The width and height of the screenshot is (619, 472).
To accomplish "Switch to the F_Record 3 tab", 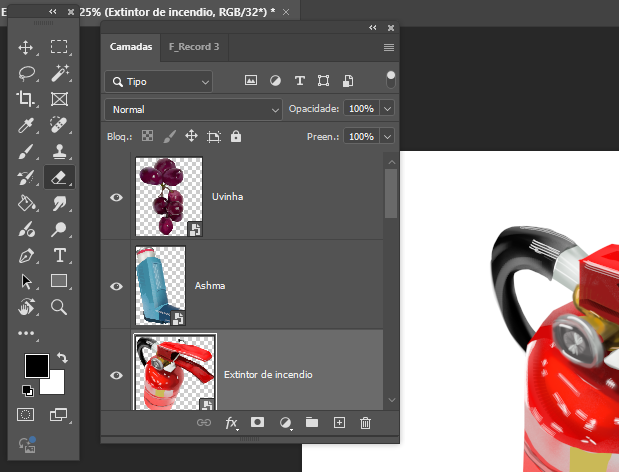I will (194, 47).
